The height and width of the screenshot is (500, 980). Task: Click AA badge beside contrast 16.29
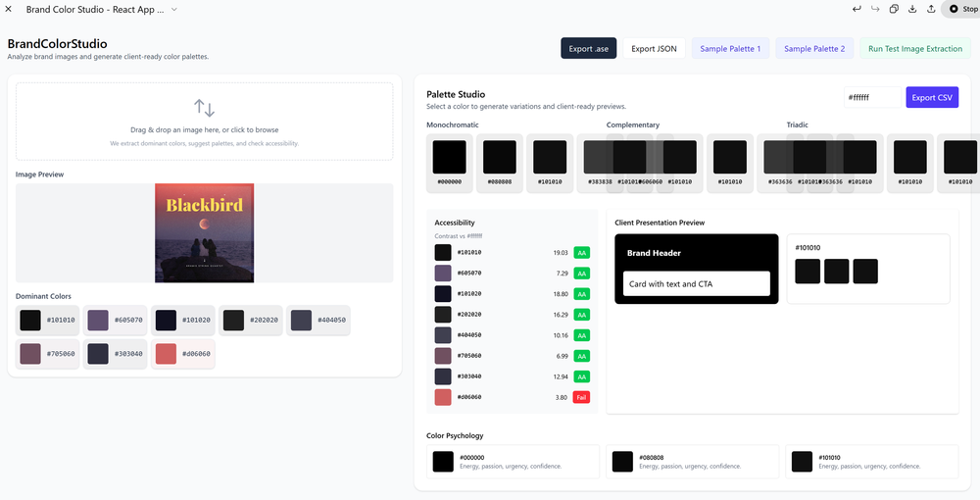point(581,315)
